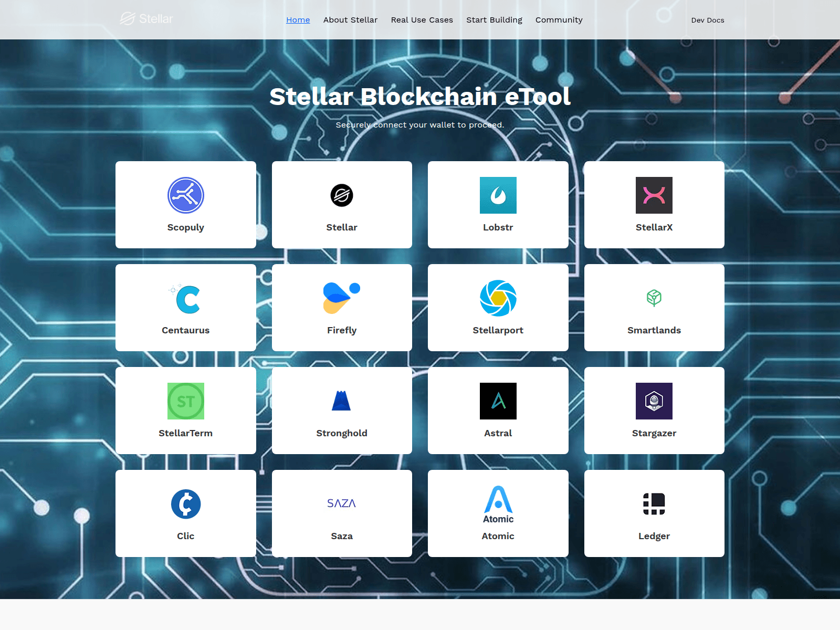The image size is (840, 630).
Task: Select the Scopuly wallet icon
Action: point(186,195)
